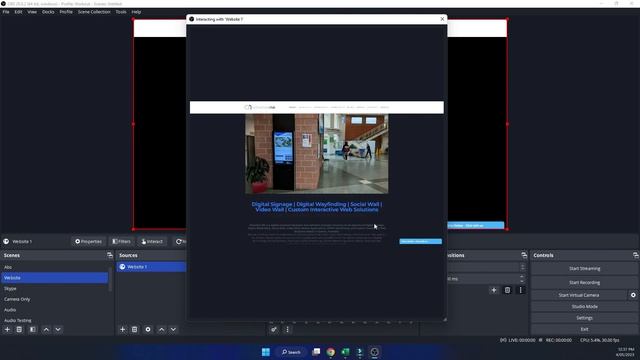Close the Interacting with Website 1 window
Viewport: 640px width, 360px height.
[x=442, y=19]
